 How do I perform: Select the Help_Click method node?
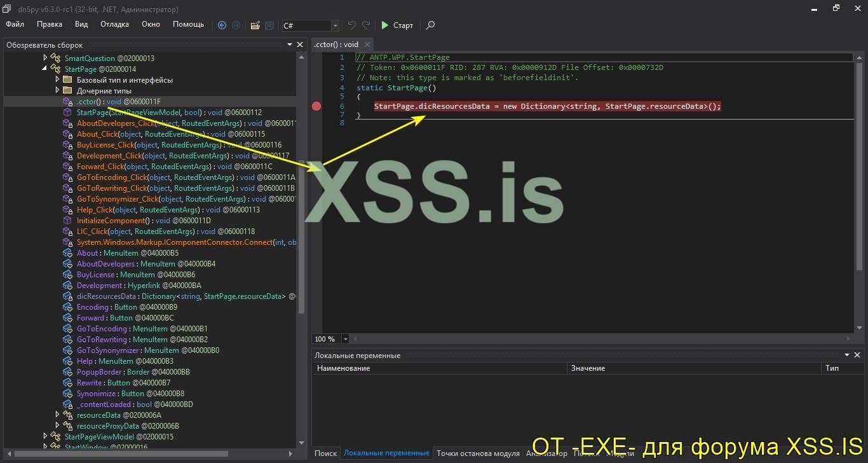click(168, 210)
